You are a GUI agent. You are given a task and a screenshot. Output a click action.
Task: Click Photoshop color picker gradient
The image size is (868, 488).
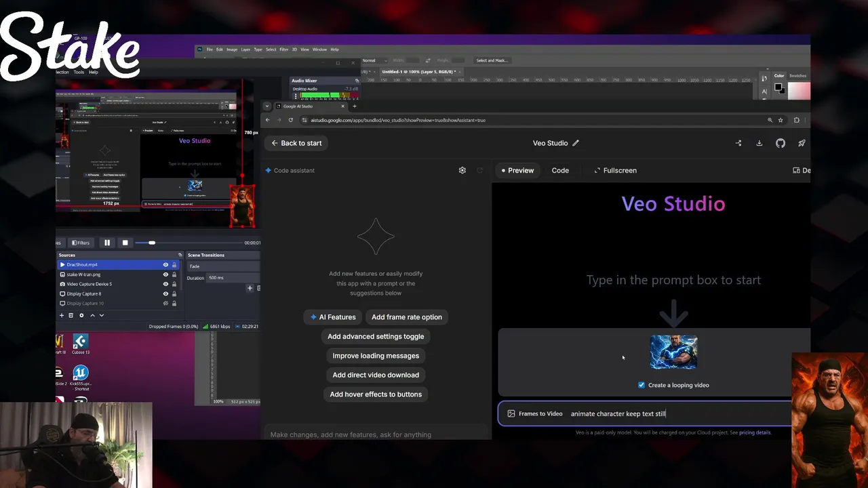click(x=799, y=90)
